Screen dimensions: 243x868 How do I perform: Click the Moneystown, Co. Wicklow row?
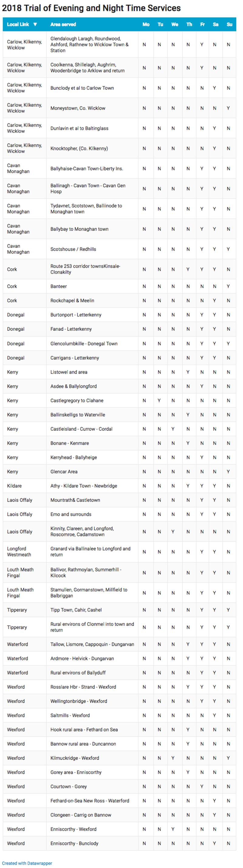tap(78, 108)
